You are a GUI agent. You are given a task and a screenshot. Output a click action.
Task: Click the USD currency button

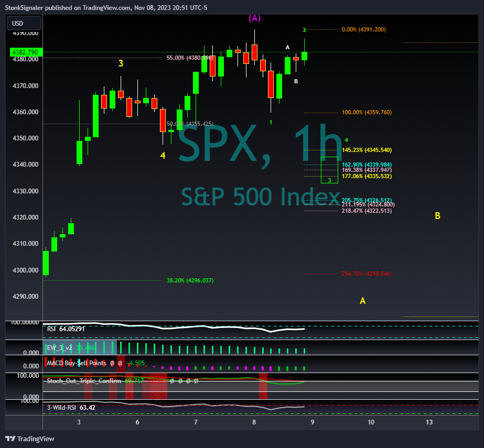[x=24, y=24]
